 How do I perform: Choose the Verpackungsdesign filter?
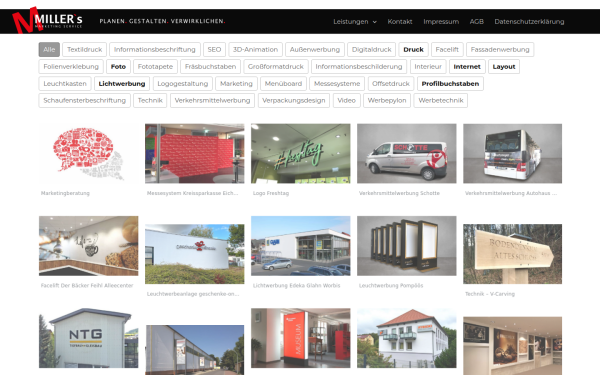(x=293, y=100)
